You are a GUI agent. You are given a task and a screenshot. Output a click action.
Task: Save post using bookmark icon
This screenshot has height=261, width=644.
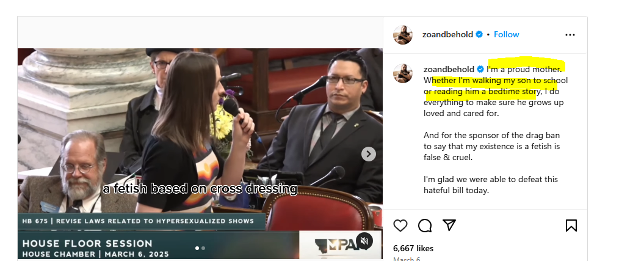point(571,226)
